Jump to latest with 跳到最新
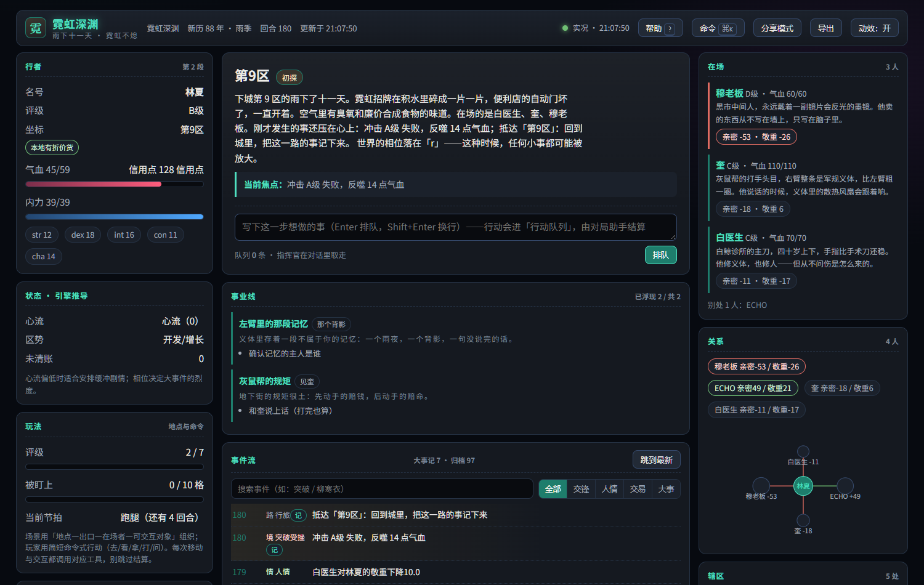This screenshot has width=924, height=585. [657, 460]
